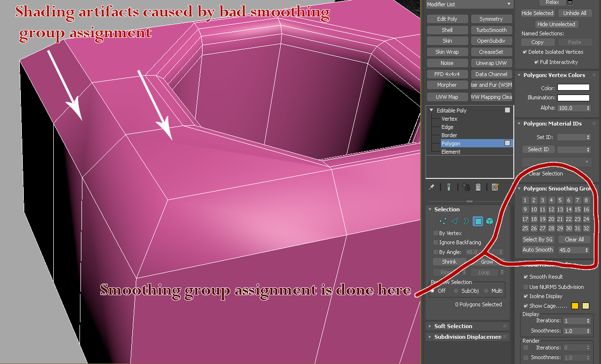Assign smoothing group 32

pyautogui.click(x=586, y=228)
